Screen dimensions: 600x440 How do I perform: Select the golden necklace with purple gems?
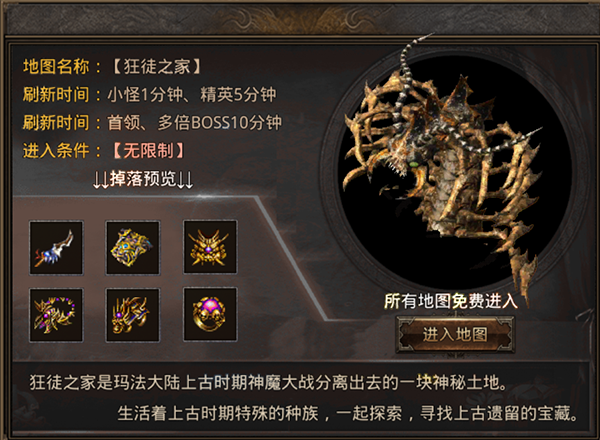coord(56,315)
